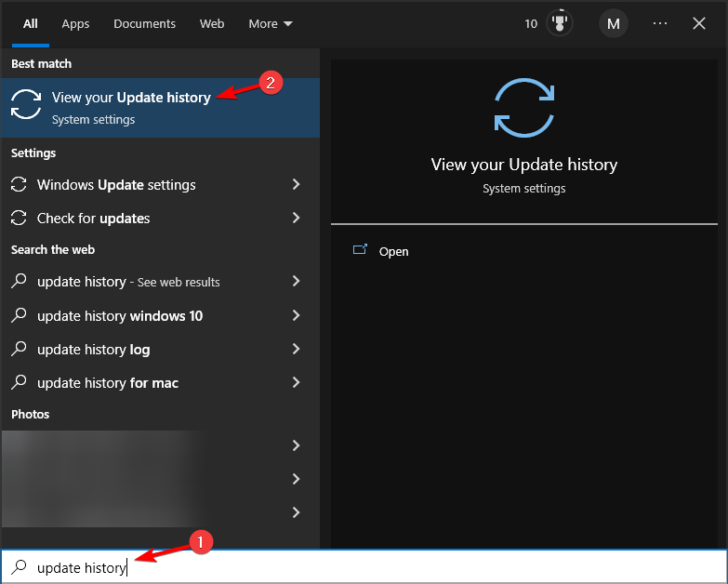Image resolution: width=728 pixels, height=584 pixels.
Task: Select update history windows 10 suggestion
Action: click(161, 315)
